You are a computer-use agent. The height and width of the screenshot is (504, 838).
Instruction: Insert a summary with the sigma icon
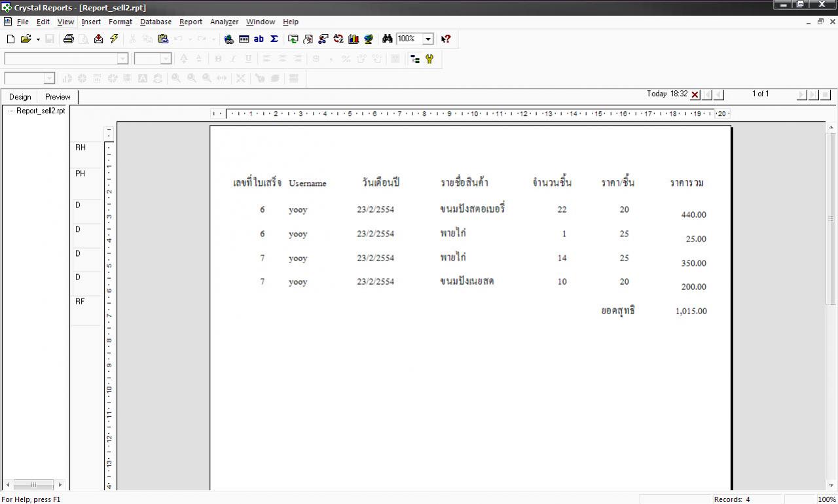(x=274, y=39)
